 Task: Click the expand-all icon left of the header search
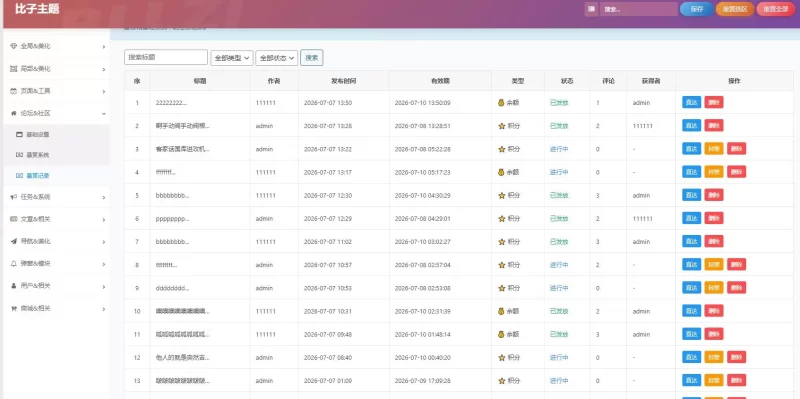click(x=591, y=9)
